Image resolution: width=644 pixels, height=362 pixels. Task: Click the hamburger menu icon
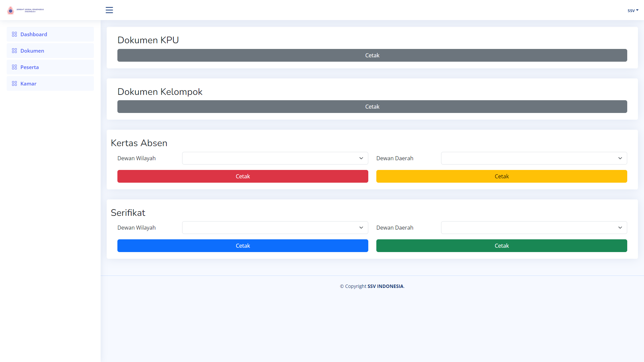click(x=109, y=10)
